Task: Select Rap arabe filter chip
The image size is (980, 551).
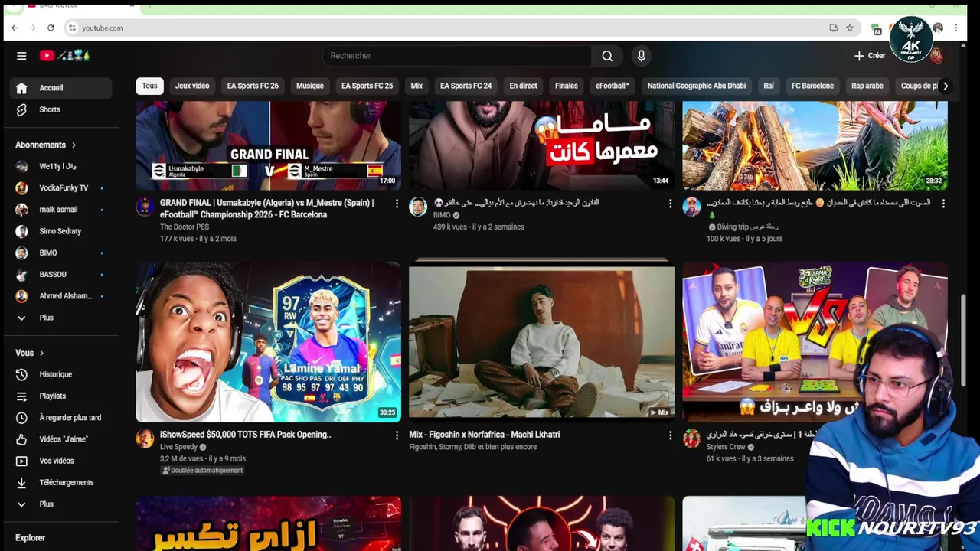Action: [867, 86]
